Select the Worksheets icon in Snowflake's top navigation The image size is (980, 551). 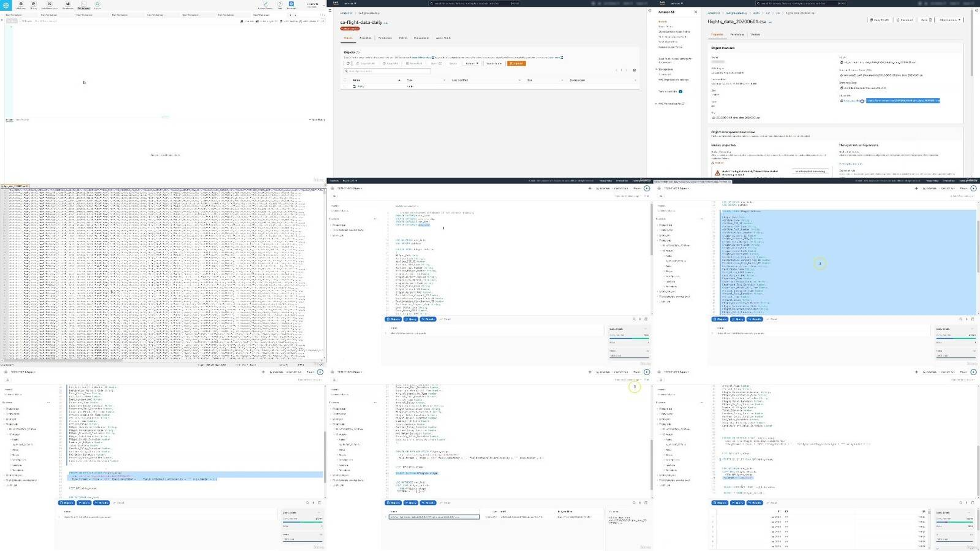[83, 6]
